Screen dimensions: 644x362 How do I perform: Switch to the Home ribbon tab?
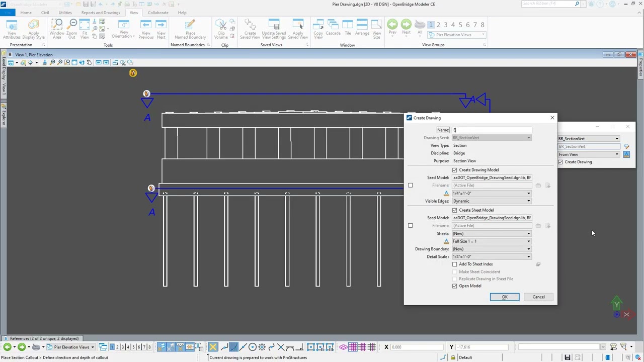coord(26,13)
